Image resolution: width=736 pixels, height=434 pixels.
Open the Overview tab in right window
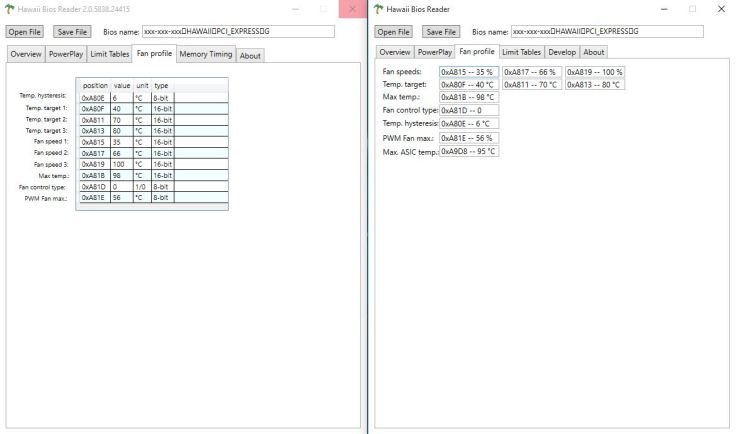[x=395, y=52]
